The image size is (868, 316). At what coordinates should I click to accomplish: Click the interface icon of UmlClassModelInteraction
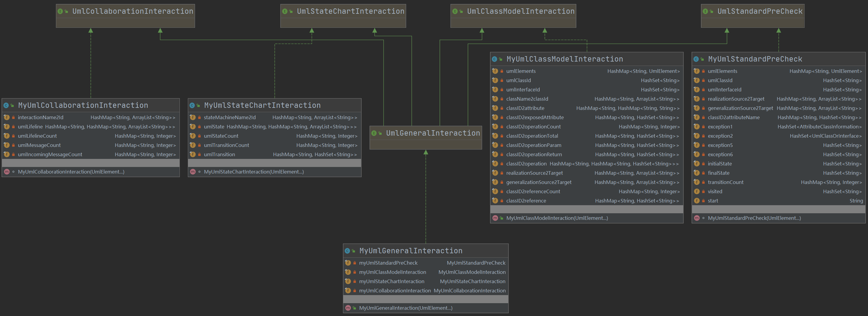click(x=455, y=11)
